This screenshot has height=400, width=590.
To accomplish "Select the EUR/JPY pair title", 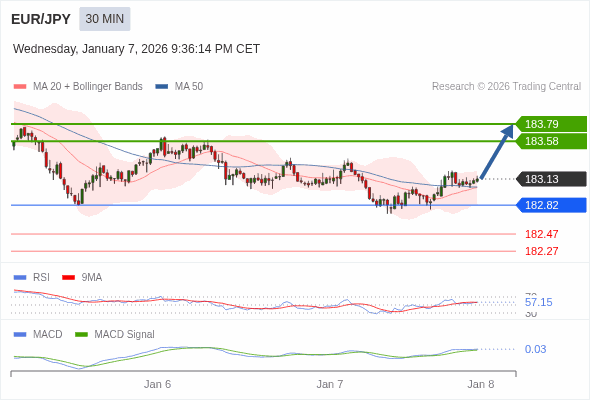I will coord(41,19).
